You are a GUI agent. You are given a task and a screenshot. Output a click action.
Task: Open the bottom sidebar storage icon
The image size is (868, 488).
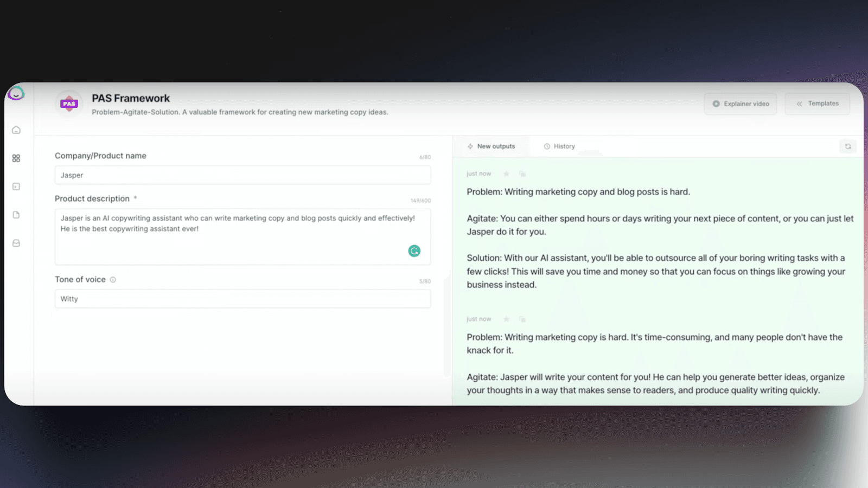pyautogui.click(x=16, y=243)
